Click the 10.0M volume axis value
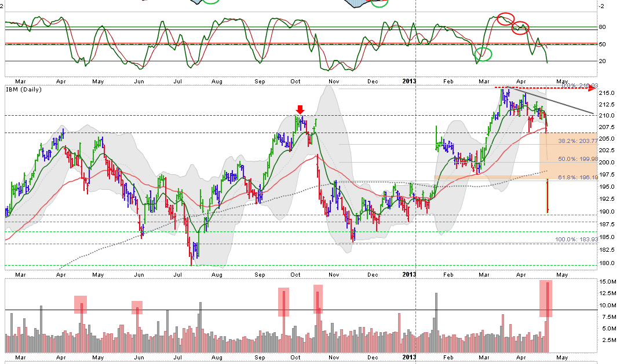 (x=608, y=306)
